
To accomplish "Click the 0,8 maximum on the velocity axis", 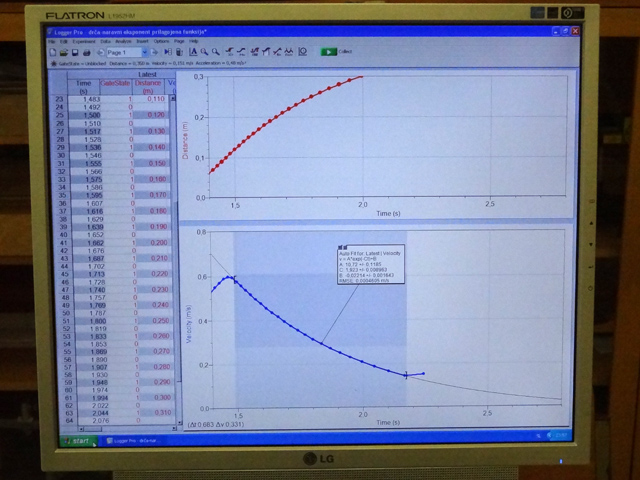I will click(x=202, y=232).
